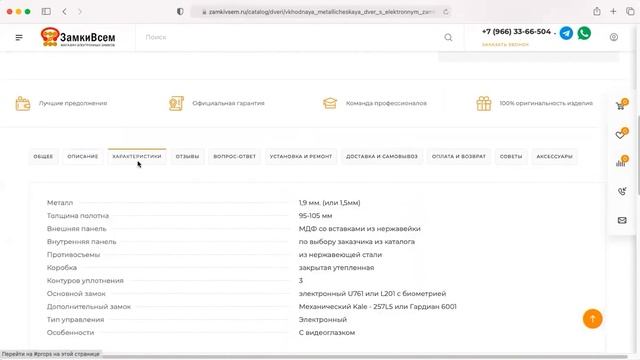This screenshot has height=360, width=640.
Task: Click the wallet icon by Лучшие предложения
Action: 23,103
